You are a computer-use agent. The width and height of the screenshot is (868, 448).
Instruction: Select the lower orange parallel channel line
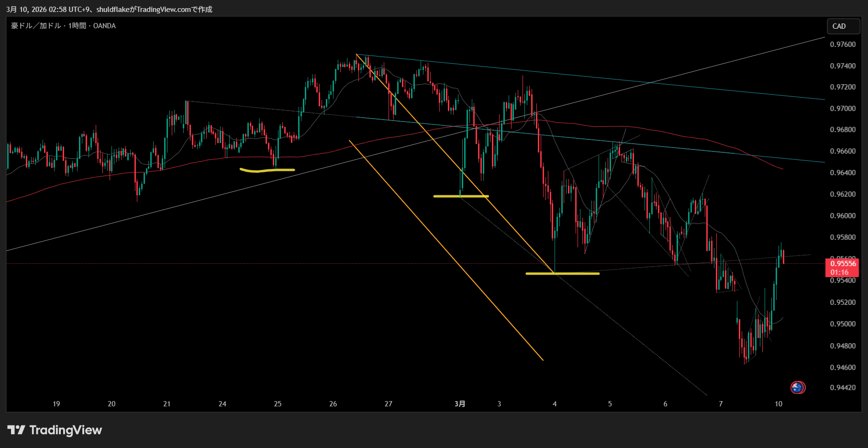tap(445, 249)
